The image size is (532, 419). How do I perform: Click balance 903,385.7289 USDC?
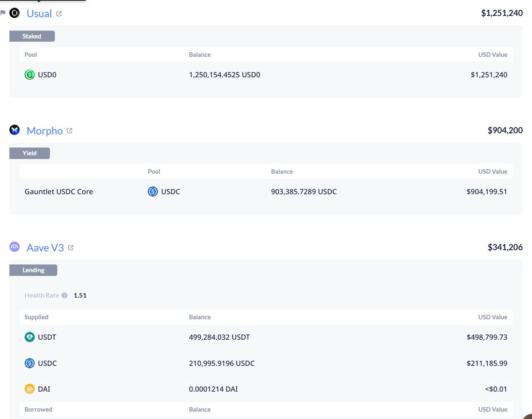click(304, 192)
